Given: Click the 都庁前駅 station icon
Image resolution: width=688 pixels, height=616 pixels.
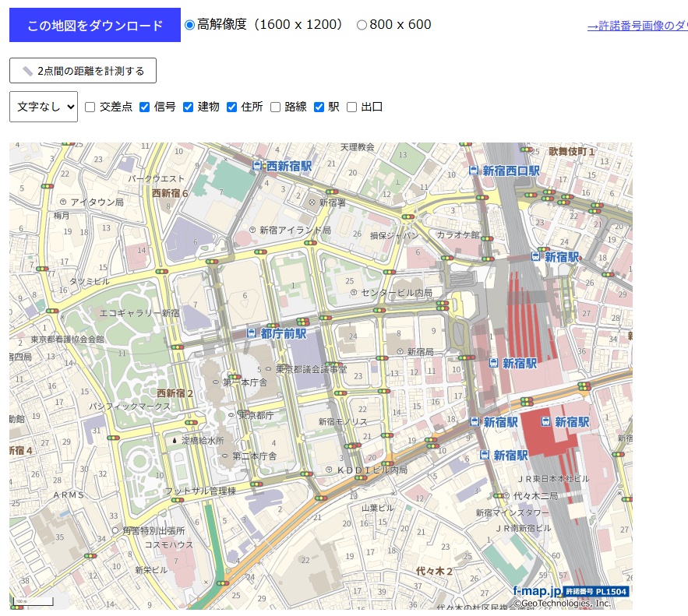Looking at the screenshot, I should pos(252,333).
